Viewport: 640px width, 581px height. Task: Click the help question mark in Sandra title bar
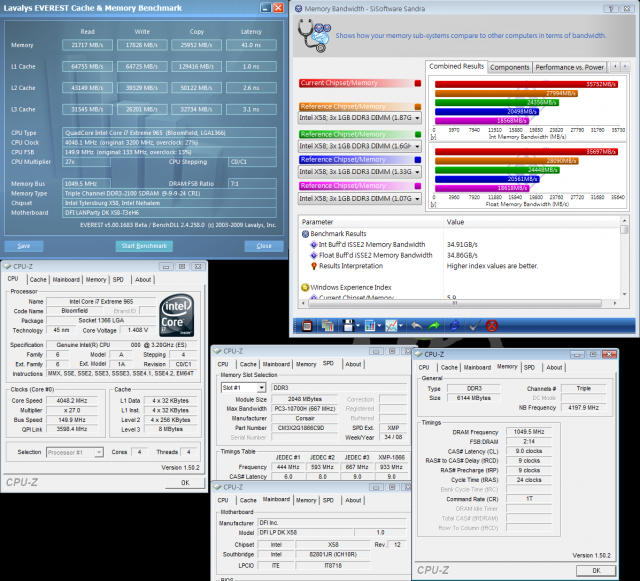click(x=611, y=9)
